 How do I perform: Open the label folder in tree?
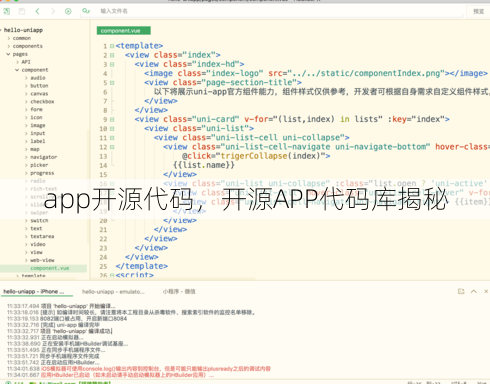pyautogui.click(x=38, y=141)
